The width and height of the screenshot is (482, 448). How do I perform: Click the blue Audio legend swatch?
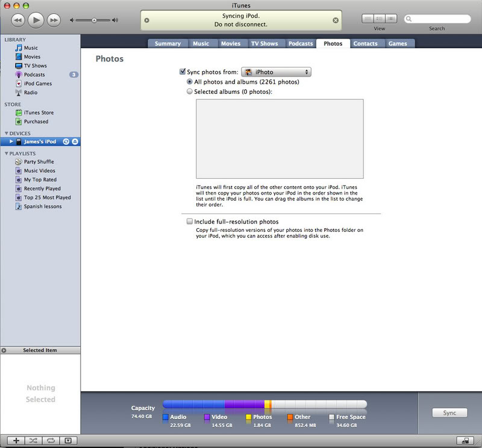pyautogui.click(x=166, y=417)
